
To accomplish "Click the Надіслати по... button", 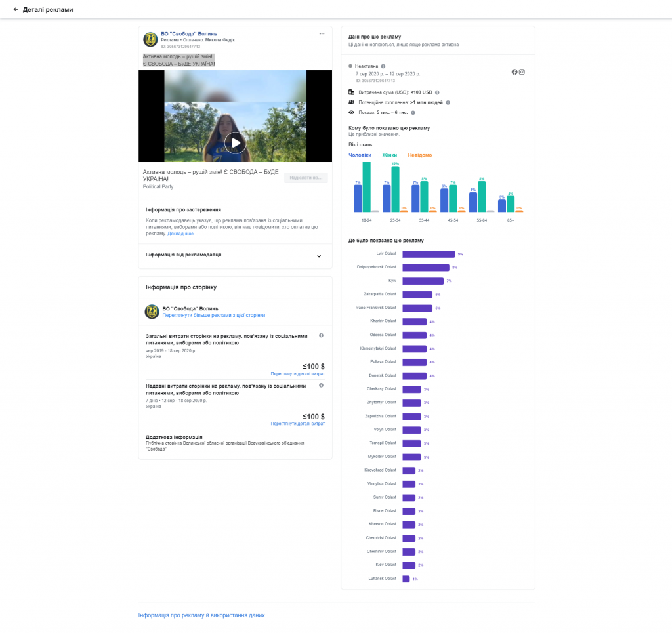I will point(305,178).
